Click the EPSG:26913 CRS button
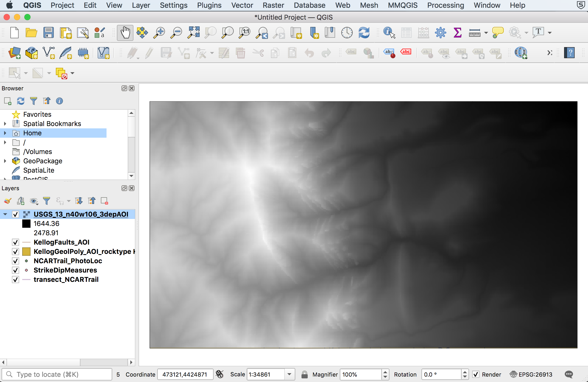 coord(531,374)
